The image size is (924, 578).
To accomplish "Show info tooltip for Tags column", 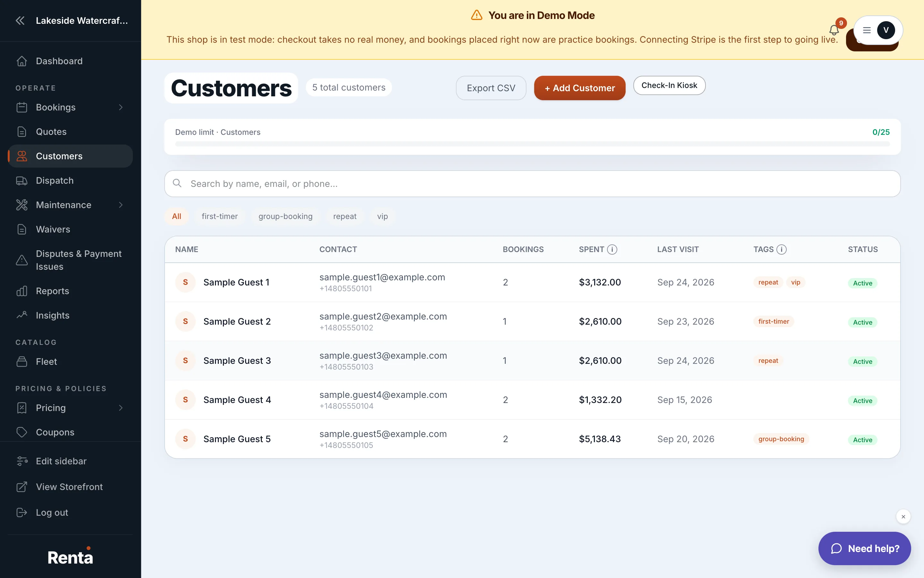I will click(782, 249).
